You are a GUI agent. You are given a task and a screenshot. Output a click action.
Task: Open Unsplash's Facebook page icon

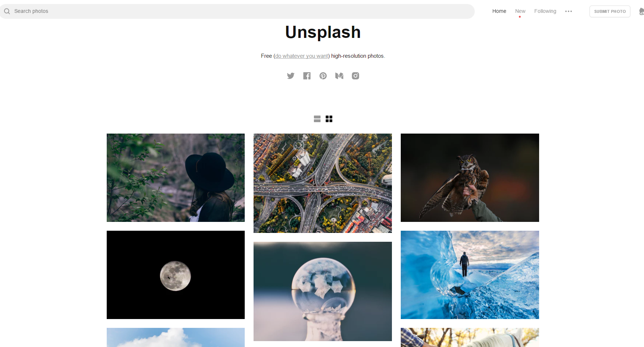click(x=307, y=76)
